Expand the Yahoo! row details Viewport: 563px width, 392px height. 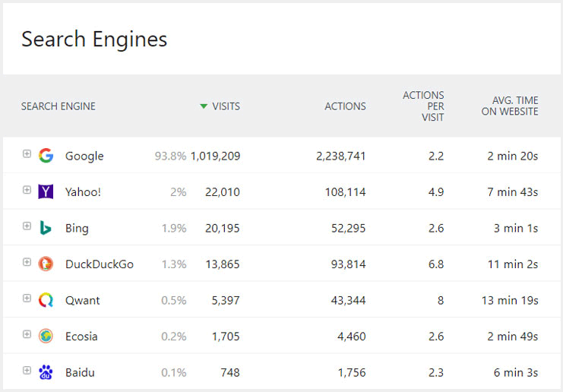tap(27, 190)
